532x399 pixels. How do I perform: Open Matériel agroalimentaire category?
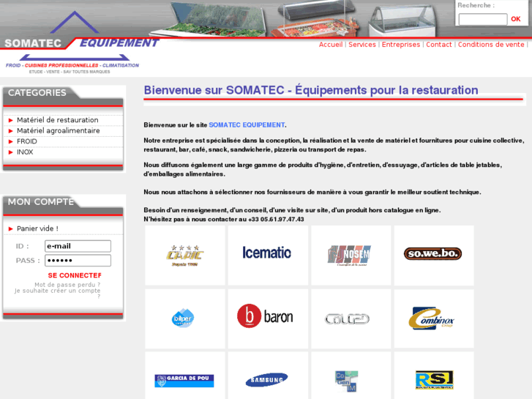pos(59,131)
